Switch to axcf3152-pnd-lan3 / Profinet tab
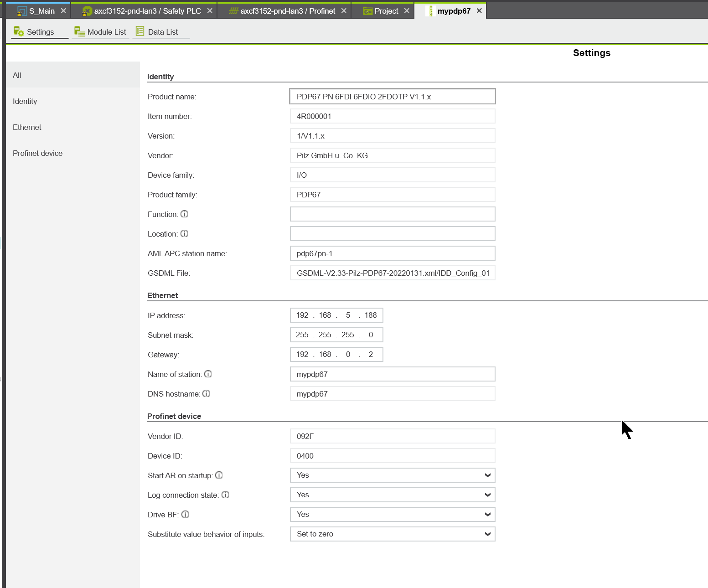The height and width of the screenshot is (588, 708). pyautogui.click(x=284, y=11)
